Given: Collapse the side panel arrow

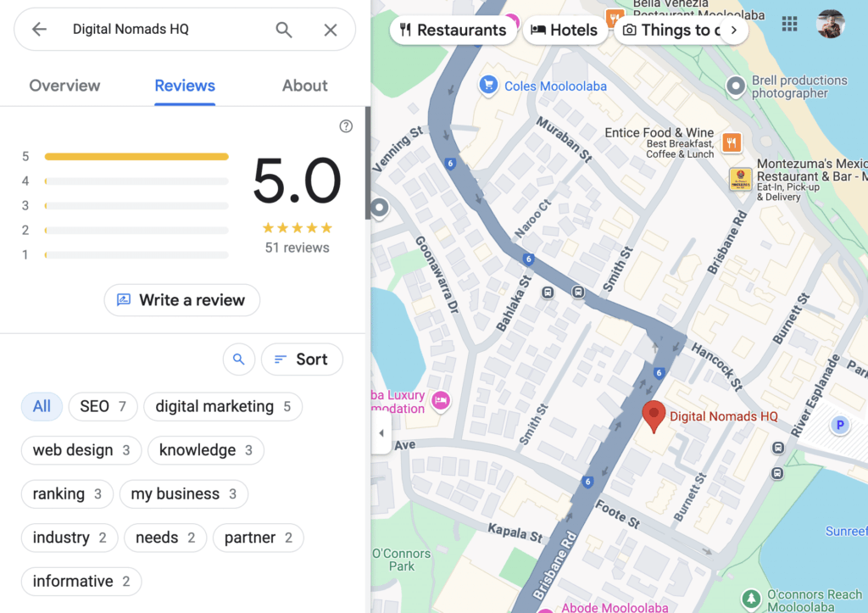Looking at the screenshot, I should [381, 433].
